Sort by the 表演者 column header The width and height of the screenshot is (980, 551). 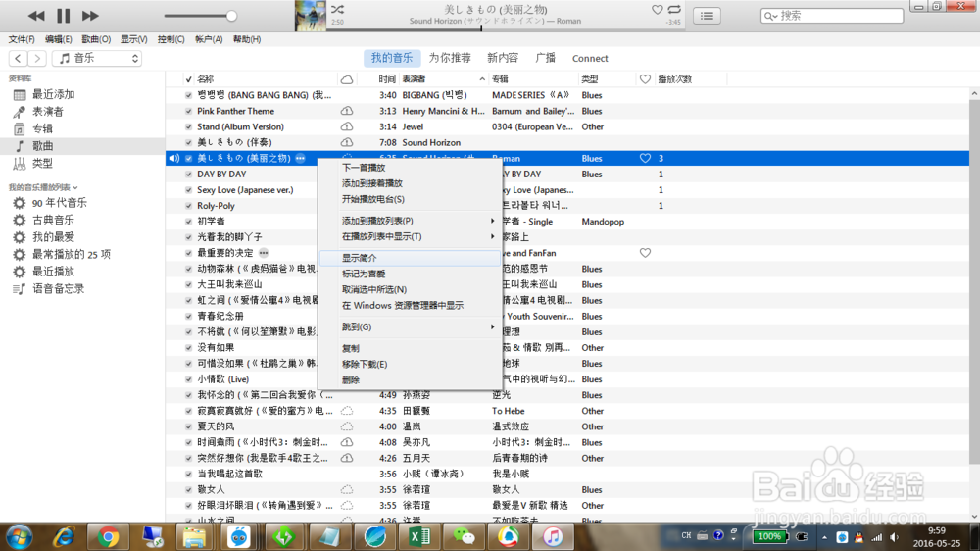pyautogui.click(x=443, y=79)
